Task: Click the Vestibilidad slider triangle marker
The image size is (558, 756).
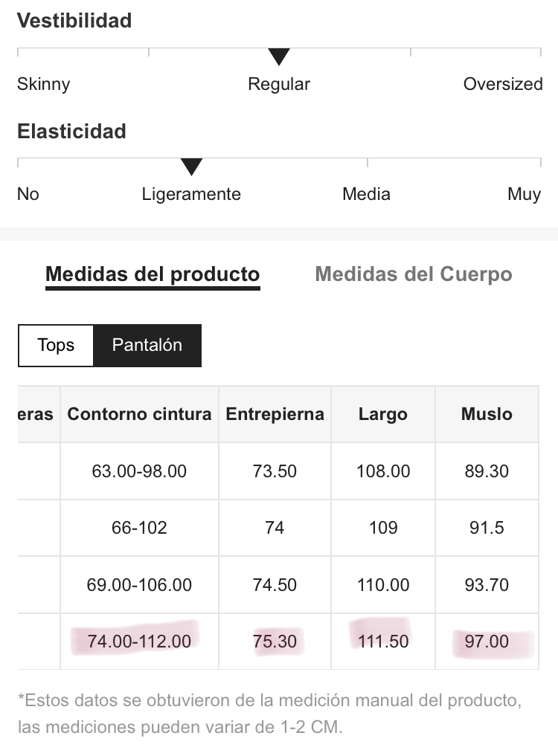Action: [x=279, y=56]
